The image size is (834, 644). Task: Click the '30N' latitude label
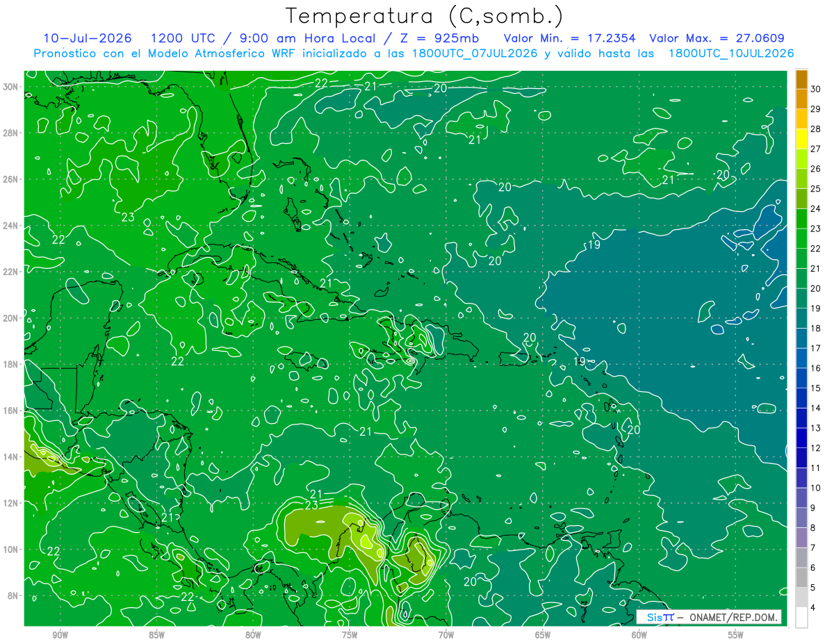[x=12, y=87]
